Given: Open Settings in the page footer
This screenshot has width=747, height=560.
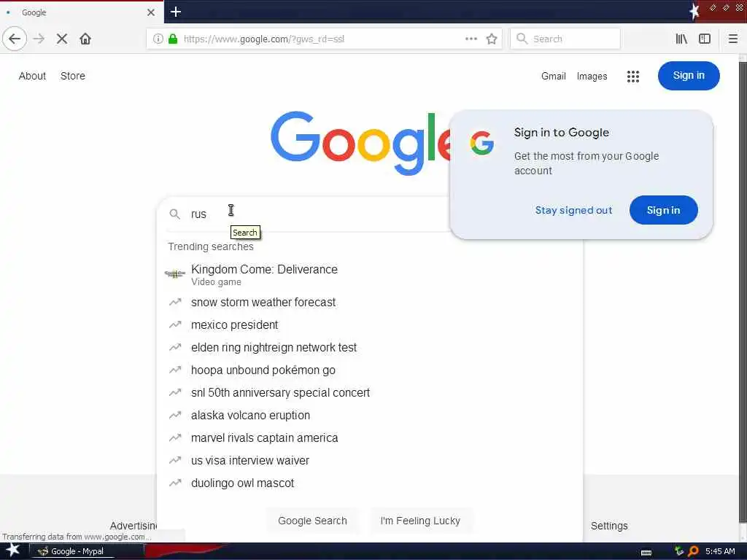Looking at the screenshot, I should [609, 526].
